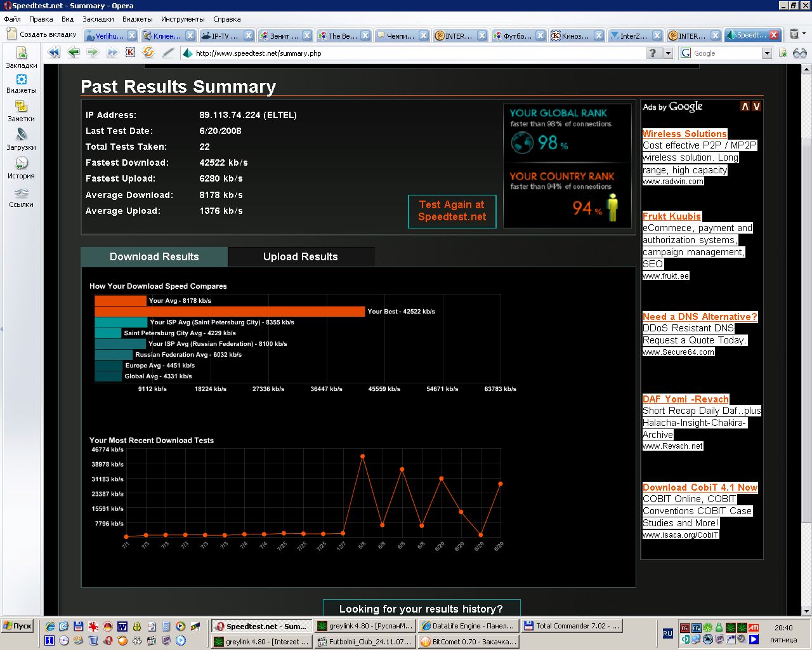The height and width of the screenshot is (650, 812).
Task: Click the question mark icon in address bar
Action: point(653,53)
